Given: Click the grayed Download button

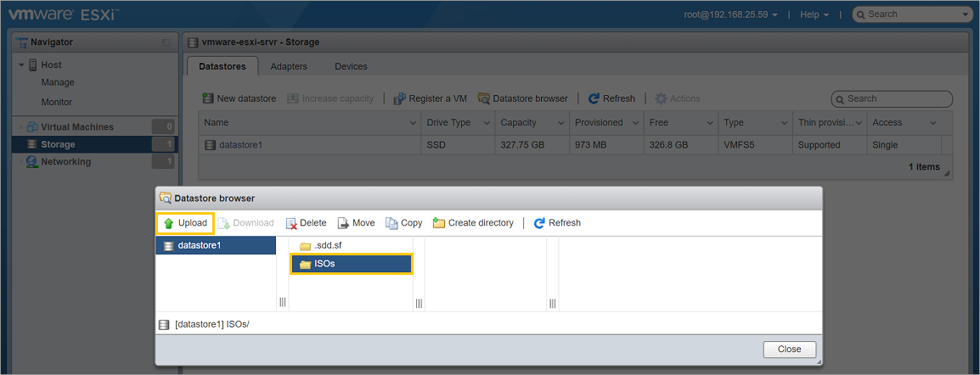Looking at the screenshot, I should pyautogui.click(x=245, y=223).
